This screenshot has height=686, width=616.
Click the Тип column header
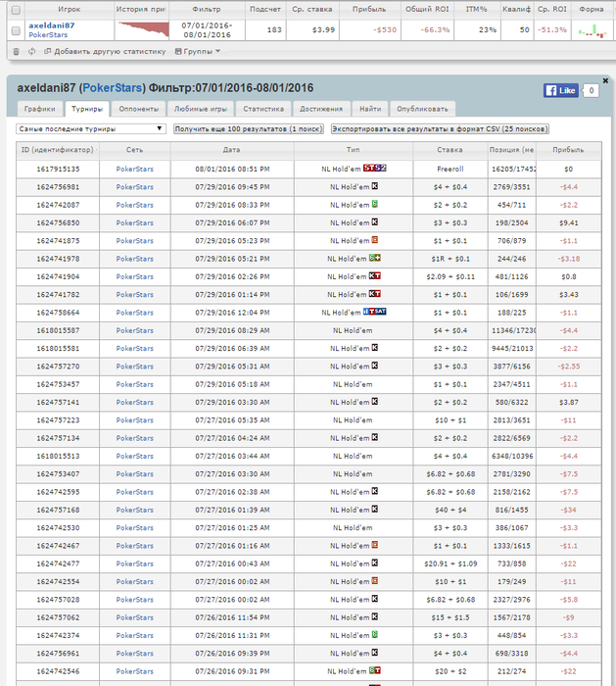(x=354, y=150)
